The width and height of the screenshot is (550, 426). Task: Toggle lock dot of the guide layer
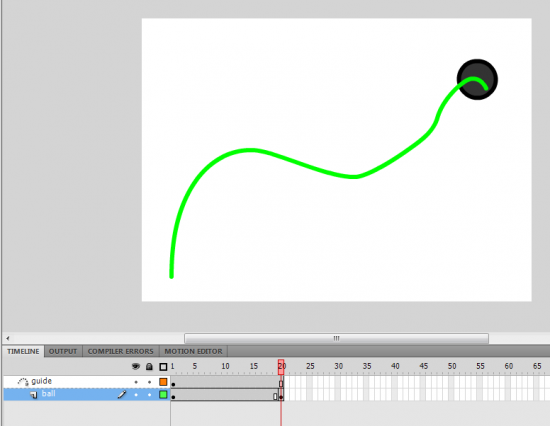pyautogui.click(x=149, y=382)
